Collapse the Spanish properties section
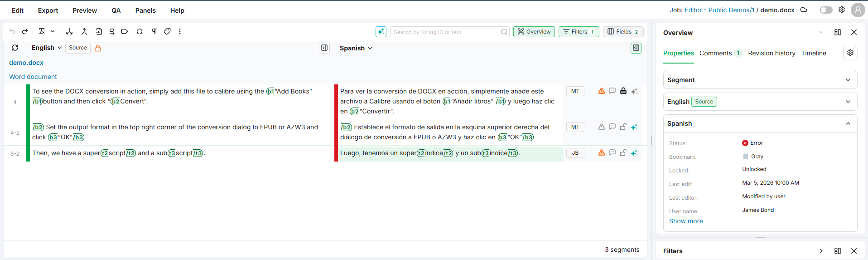The width and height of the screenshot is (868, 260). (848, 123)
